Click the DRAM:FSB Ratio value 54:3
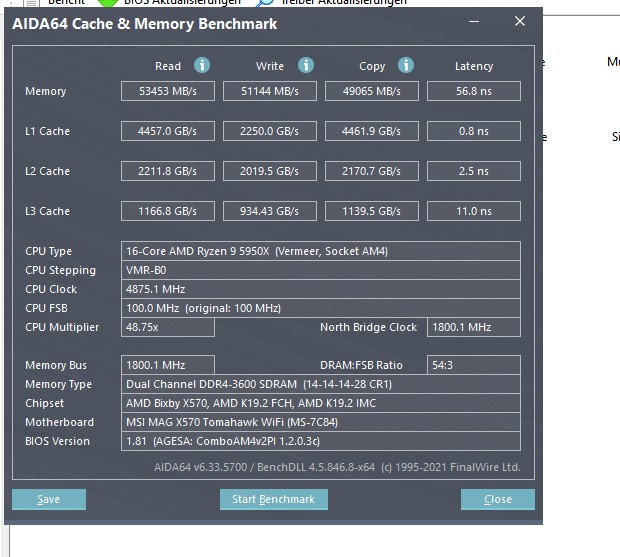Viewport: 620px width, 557px height. pos(474,365)
